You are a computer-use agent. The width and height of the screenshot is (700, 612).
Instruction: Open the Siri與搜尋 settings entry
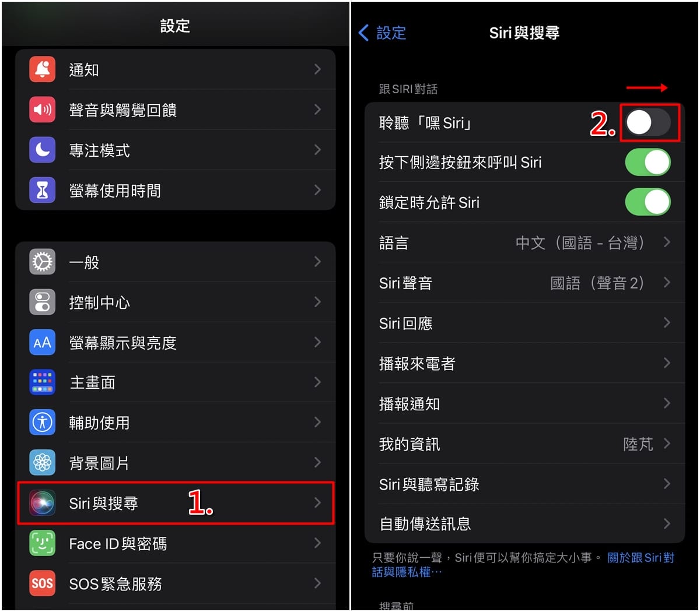[176, 503]
